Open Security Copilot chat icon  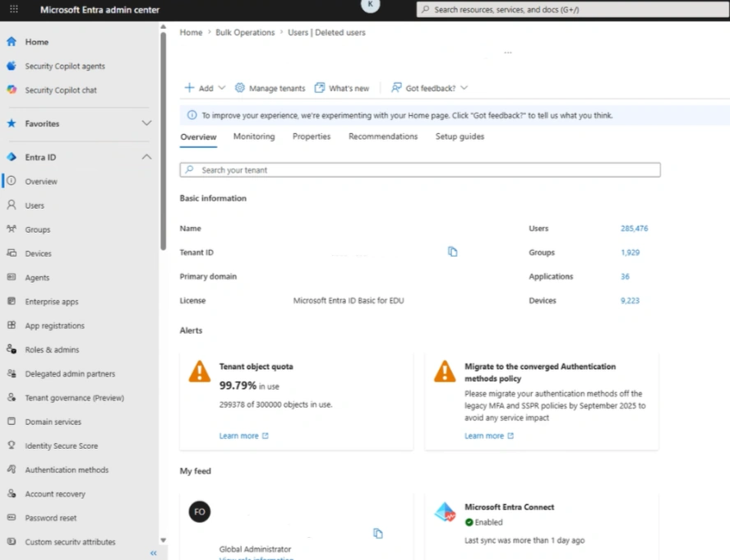coord(12,90)
